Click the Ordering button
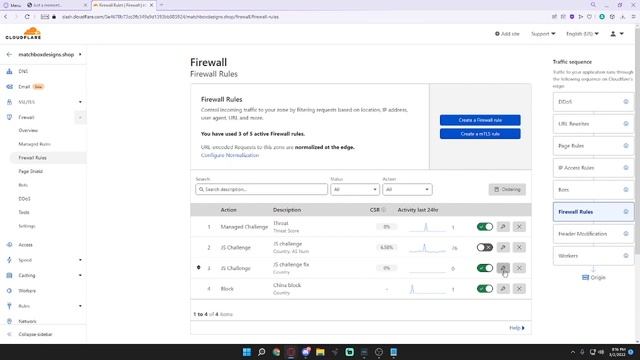 tap(507, 189)
